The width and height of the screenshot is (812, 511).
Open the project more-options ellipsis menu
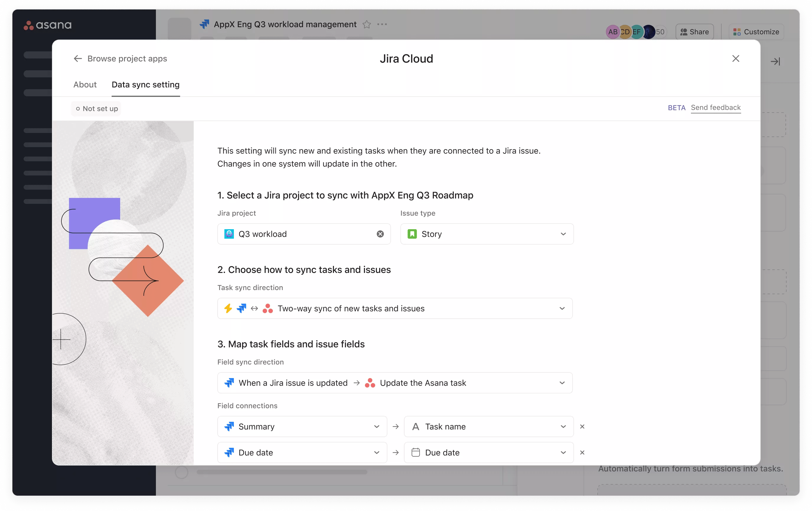click(x=382, y=24)
